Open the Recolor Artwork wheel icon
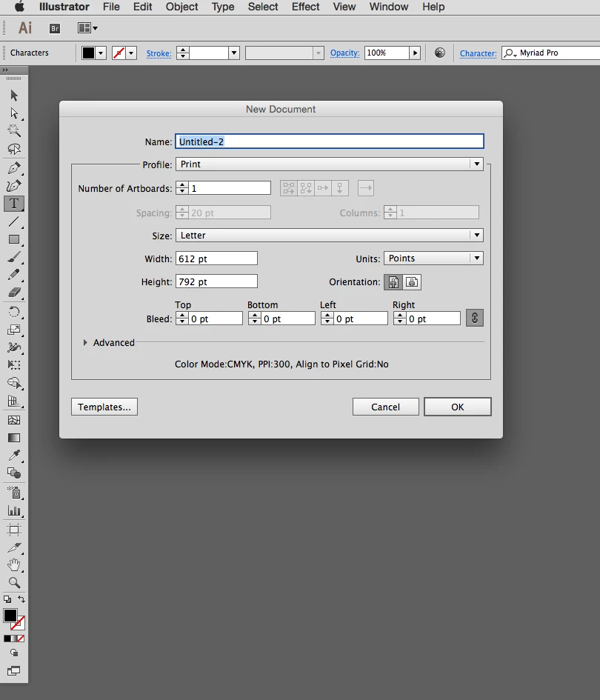 click(x=440, y=53)
